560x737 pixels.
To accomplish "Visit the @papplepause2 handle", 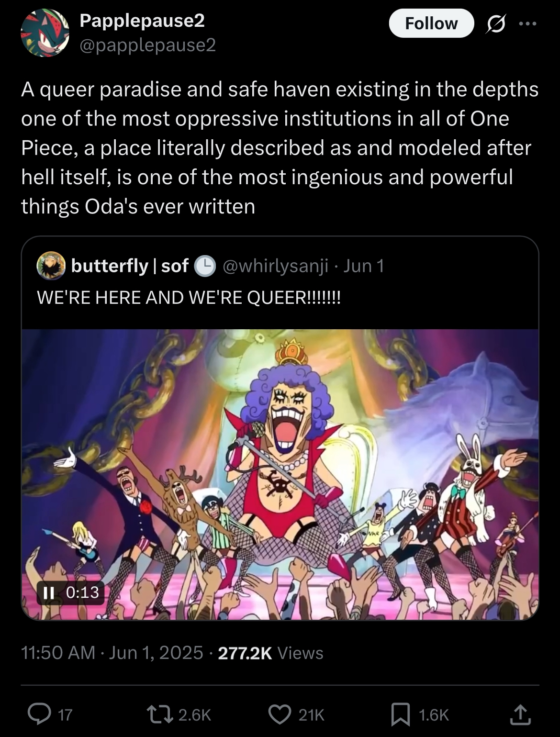I will coord(147,45).
